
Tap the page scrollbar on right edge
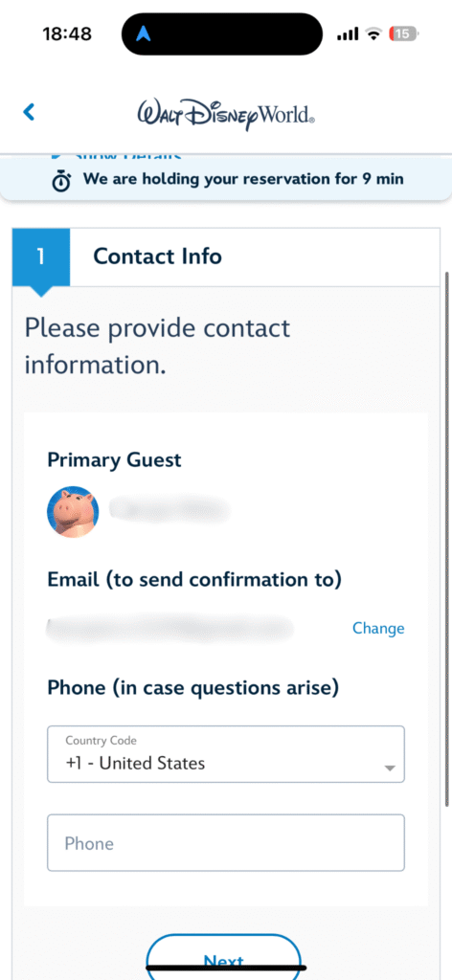pos(446,538)
